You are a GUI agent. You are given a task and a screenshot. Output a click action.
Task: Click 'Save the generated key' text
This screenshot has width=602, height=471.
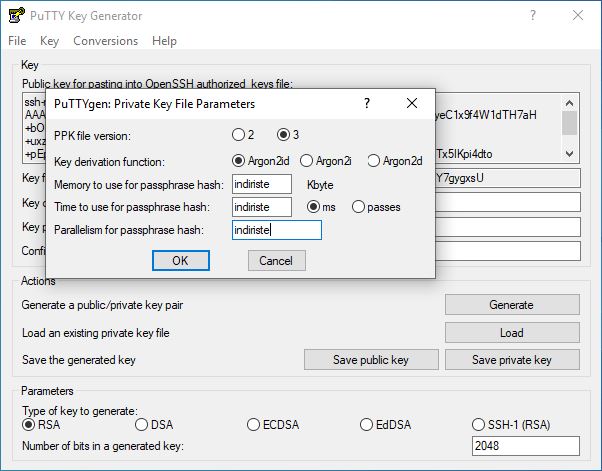79,360
